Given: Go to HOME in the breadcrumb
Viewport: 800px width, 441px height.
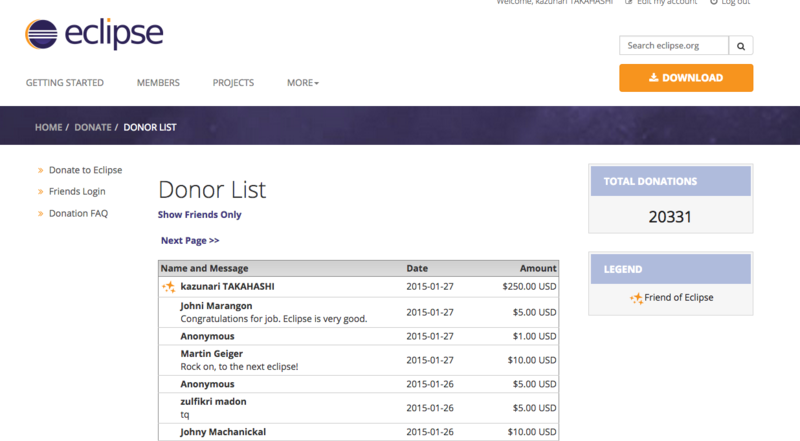Looking at the screenshot, I should pyautogui.click(x=48, y=128).
